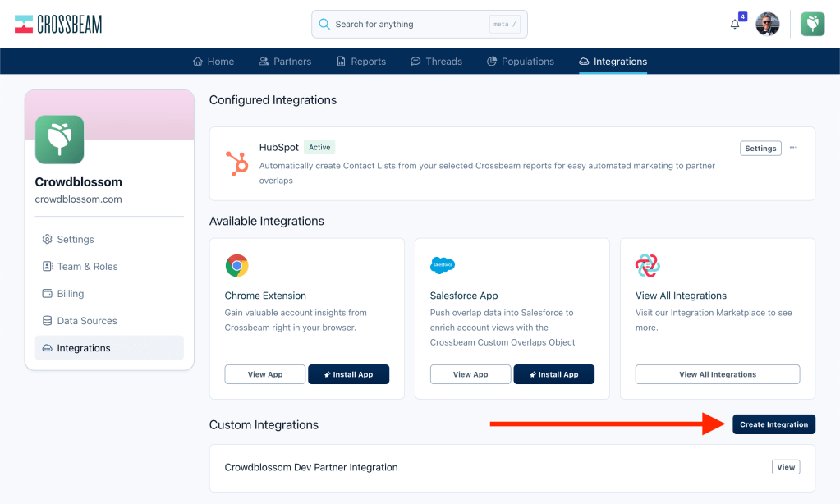Open Data Sources from the sidebar

pos(87,321)
